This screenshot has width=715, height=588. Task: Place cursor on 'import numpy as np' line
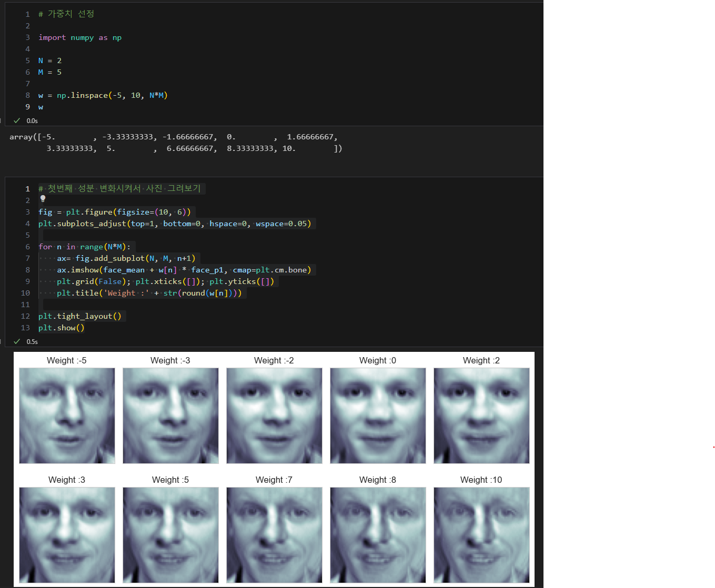[80, 37]
